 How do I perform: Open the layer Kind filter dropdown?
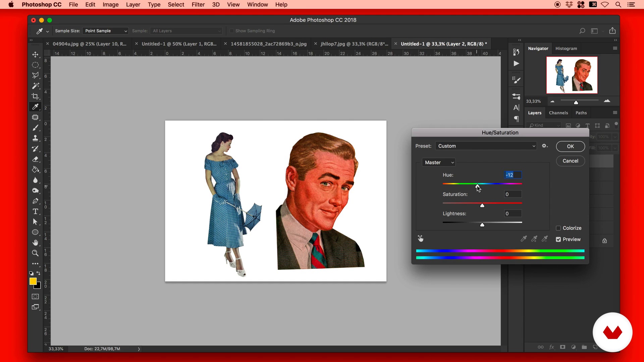(x=544, y=125)
